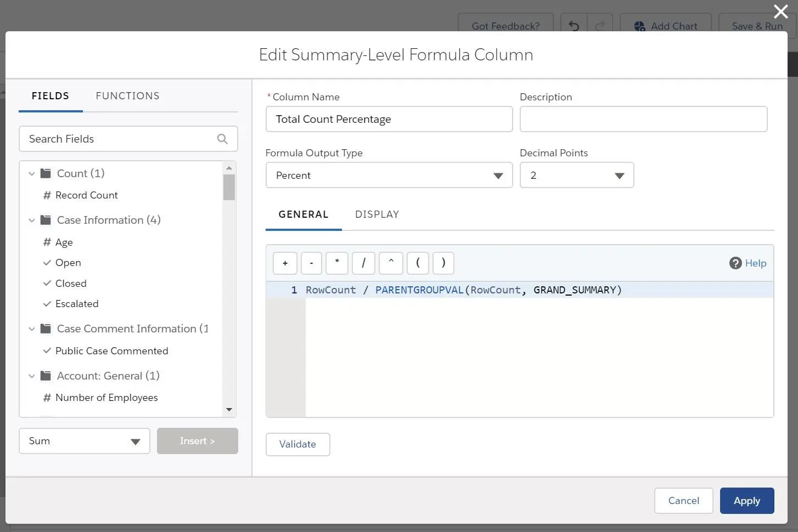Click the checkmark icon beside Open

click(47, 263)
